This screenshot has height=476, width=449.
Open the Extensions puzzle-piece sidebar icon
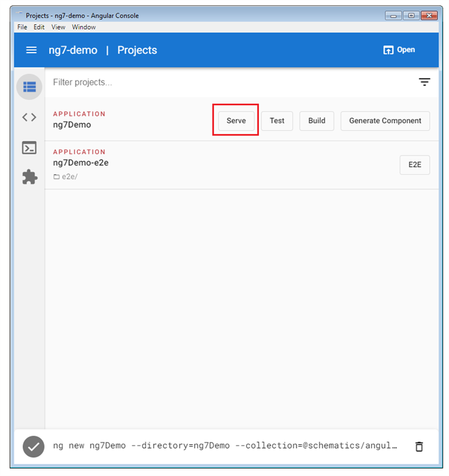[x=30, y=177]
